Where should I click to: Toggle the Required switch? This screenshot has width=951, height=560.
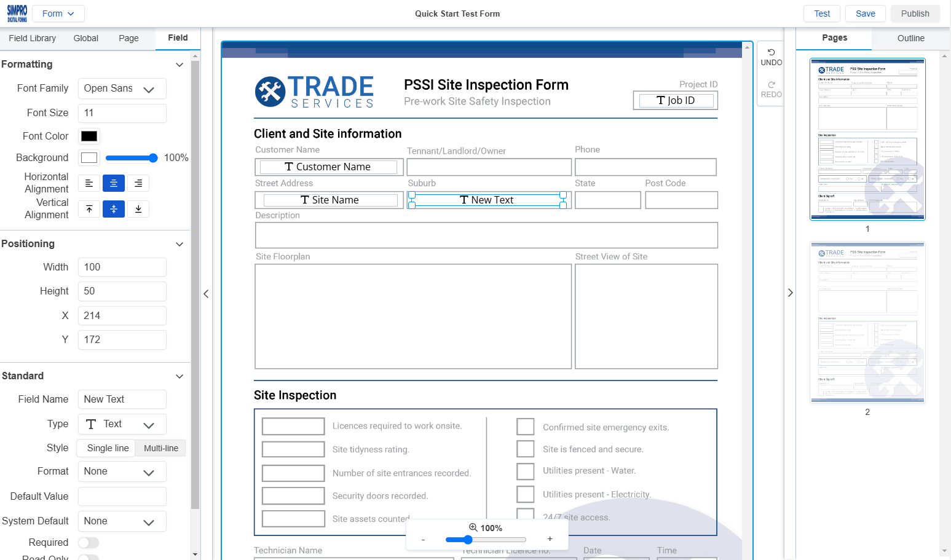coord(89,543)
